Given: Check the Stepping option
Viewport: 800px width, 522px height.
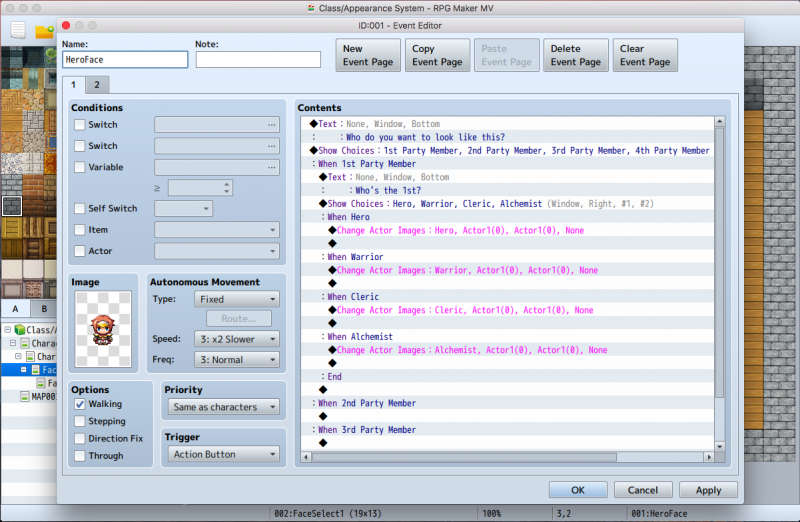Looking at the screenshot, I should (80, 421).
